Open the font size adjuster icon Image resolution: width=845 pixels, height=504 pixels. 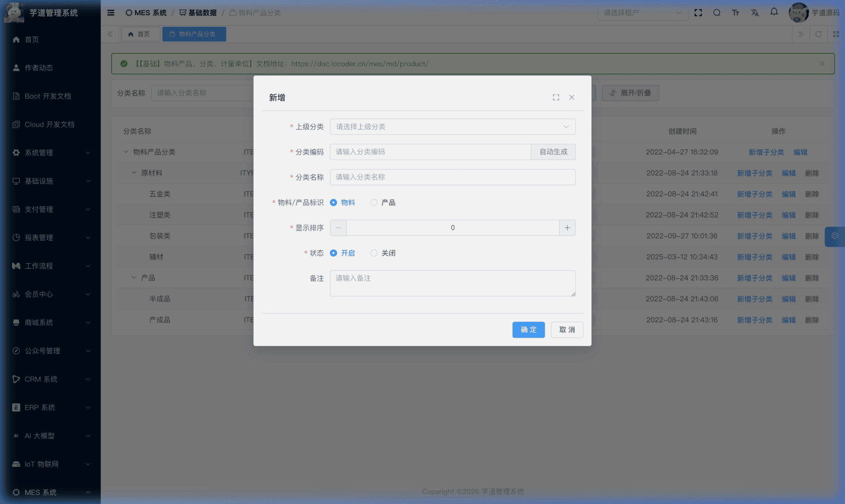pyautogui.click(x=735, y=13)
